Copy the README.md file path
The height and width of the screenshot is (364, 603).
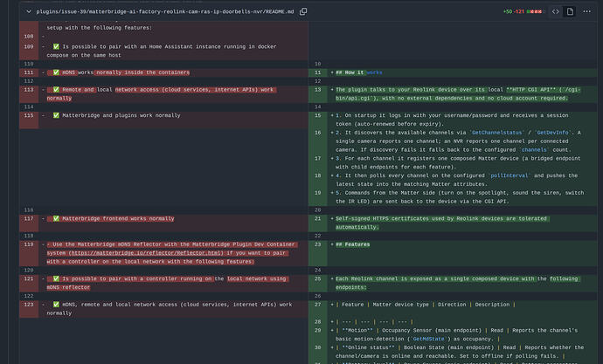coord(303,11)
